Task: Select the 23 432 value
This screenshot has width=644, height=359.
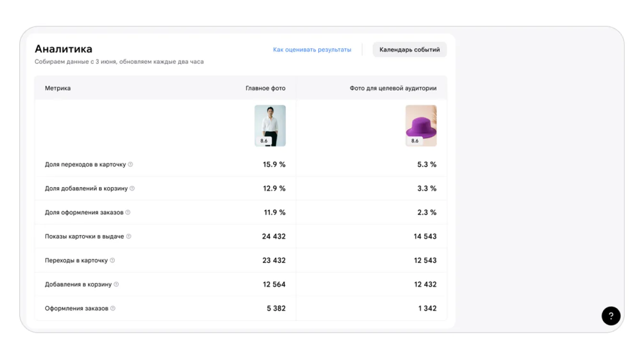Action: click(x=274, y=260)
